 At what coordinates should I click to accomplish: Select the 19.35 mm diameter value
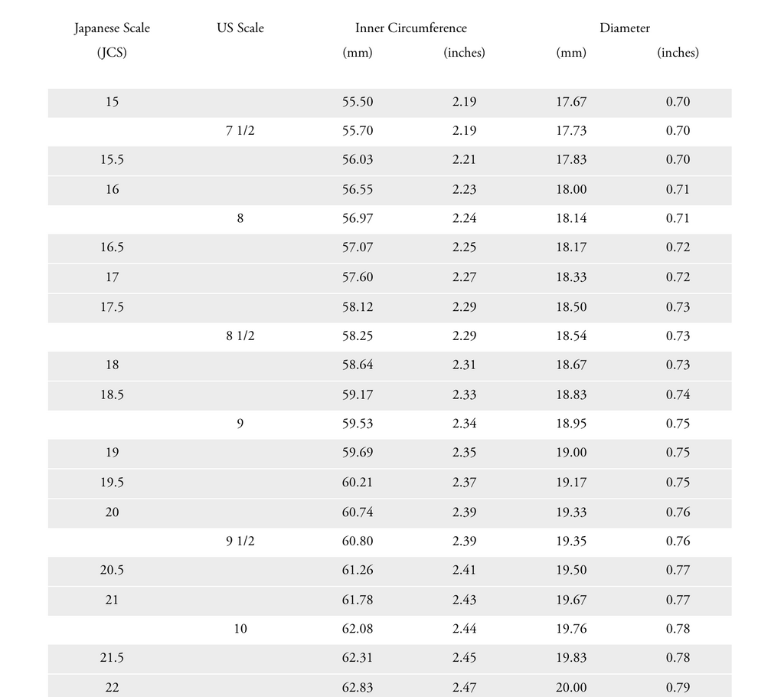pyautogui.click(x=571, y=542)
